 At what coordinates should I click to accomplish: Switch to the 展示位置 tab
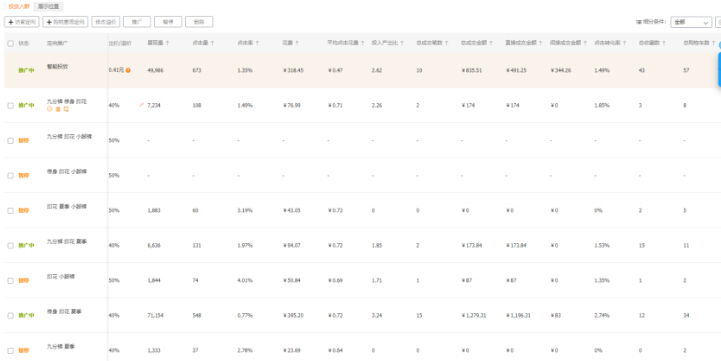[48, 7]
